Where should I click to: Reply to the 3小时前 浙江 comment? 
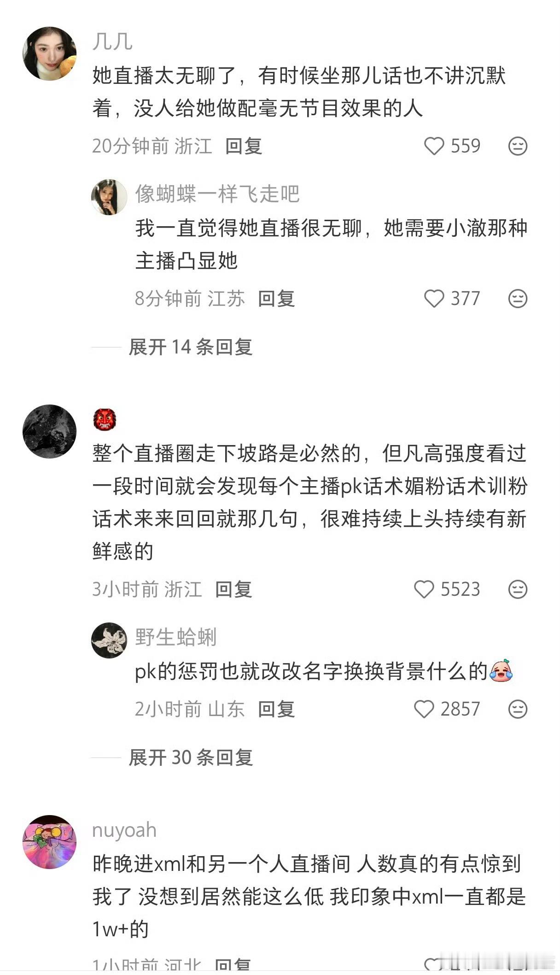[x=233, y=589]
